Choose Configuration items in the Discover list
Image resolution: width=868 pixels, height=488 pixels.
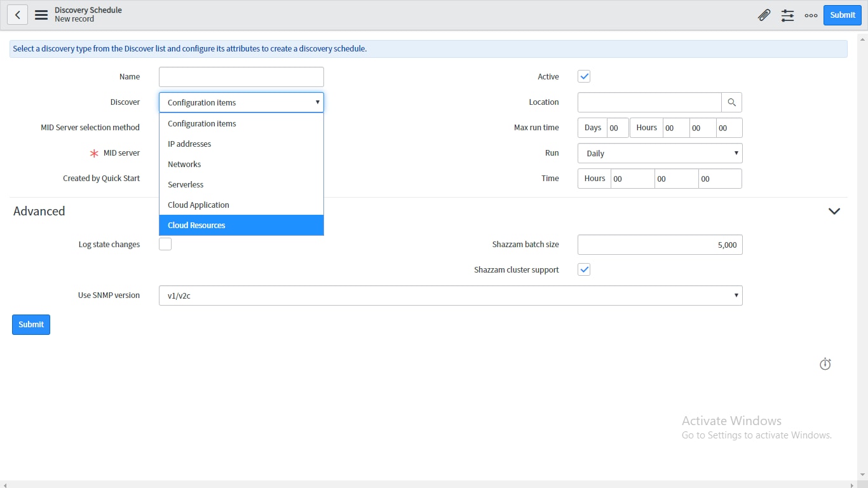pyautogui.click(x=241, y=123)
